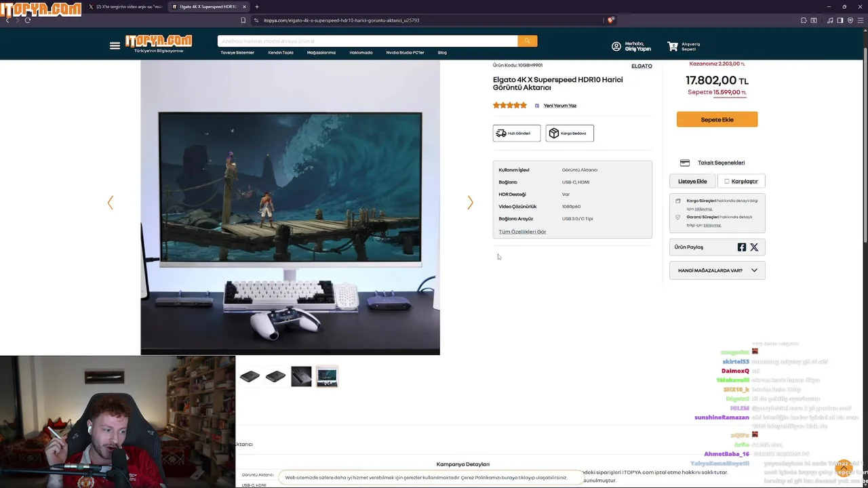Click the Çerez Politikamızı cookie notice text
The height and width of the screenshot is (488, 868).
click(426, 477)
